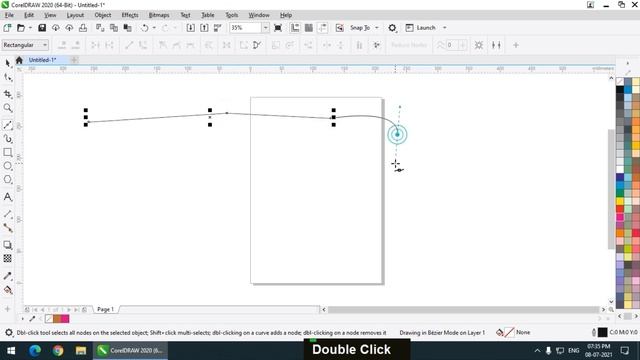
Task: Click the zoom level field showing 35%
Action: click(246, 28)
